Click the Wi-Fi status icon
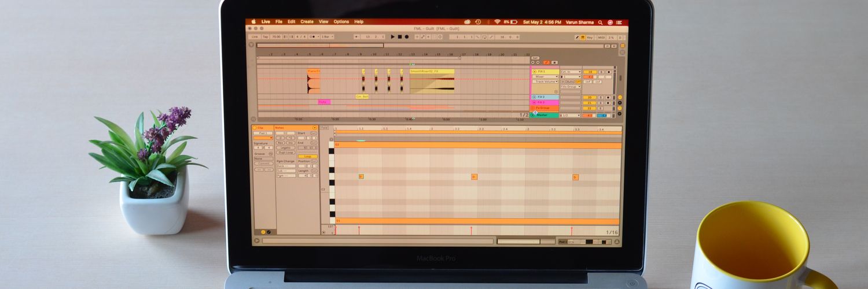Screen dimensions: 868x289 (x=497, y=22)
